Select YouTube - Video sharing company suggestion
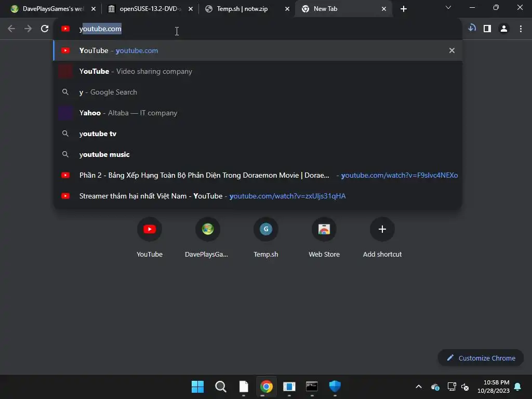Screen dimensions: 532x399 [x=258, y=71]
